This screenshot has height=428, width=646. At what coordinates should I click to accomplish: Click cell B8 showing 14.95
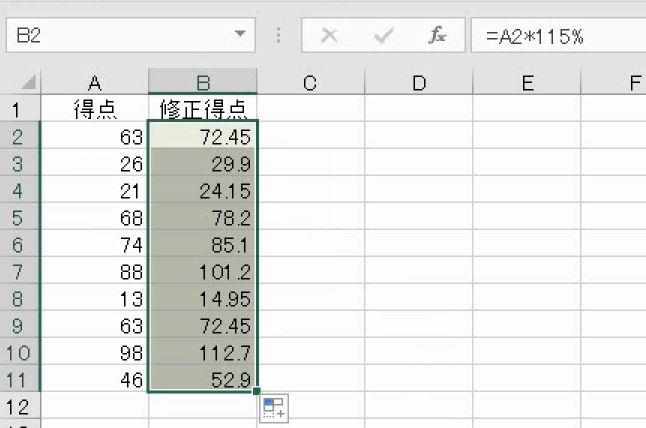[203, 297]
